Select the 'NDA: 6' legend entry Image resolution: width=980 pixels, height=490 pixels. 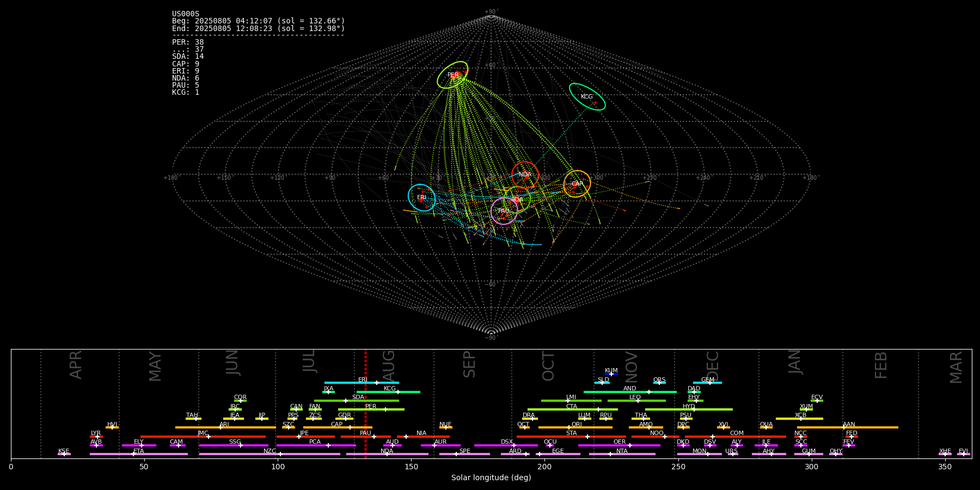coord(186,78)
